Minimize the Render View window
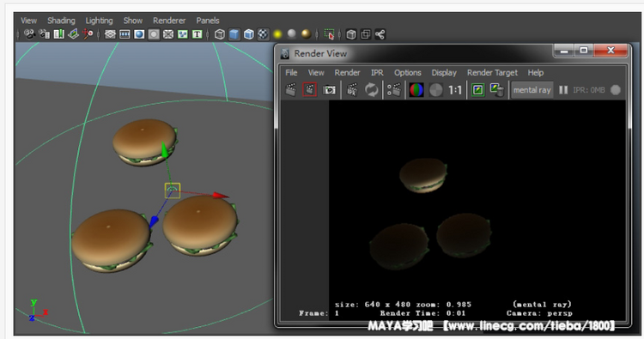This screenshot has height=339, width=644. [564, 51]
